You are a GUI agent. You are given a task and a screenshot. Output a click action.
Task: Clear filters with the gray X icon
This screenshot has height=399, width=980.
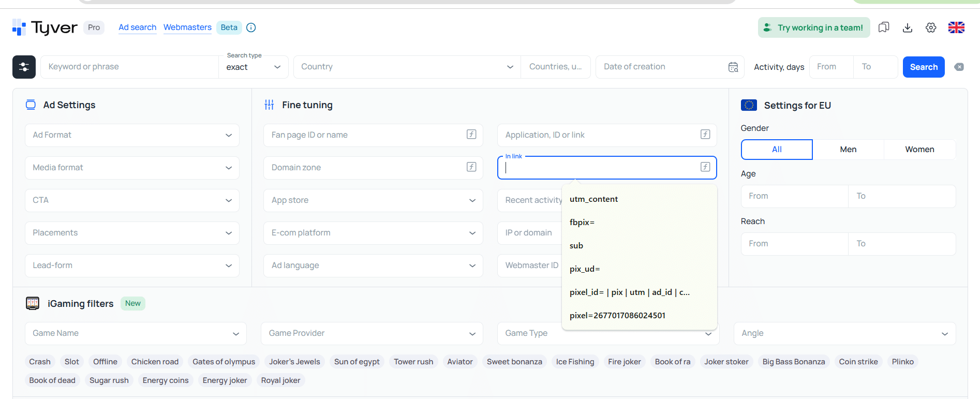959,67
